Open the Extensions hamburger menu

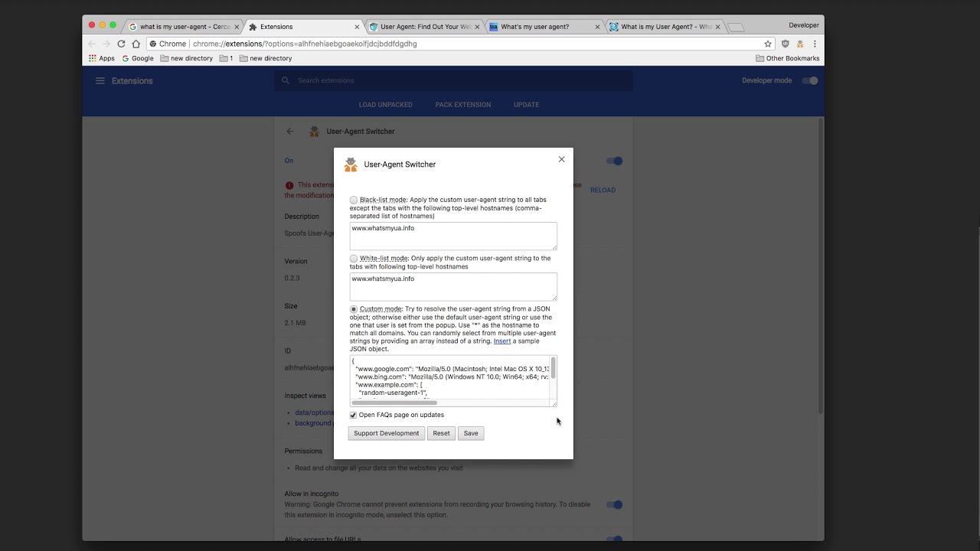(100, 80)
